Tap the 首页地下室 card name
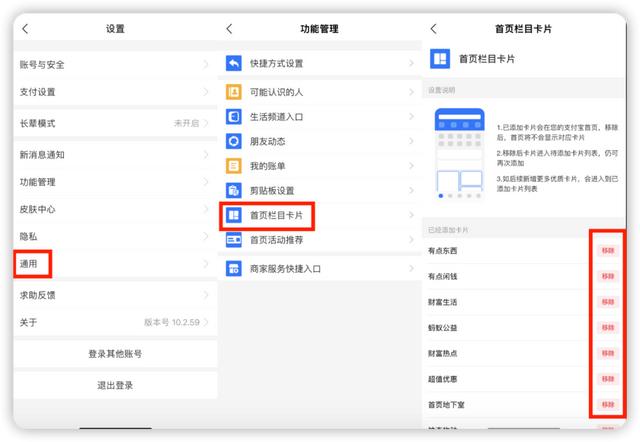This screenshot has width=640, height=442. (446, 405)
